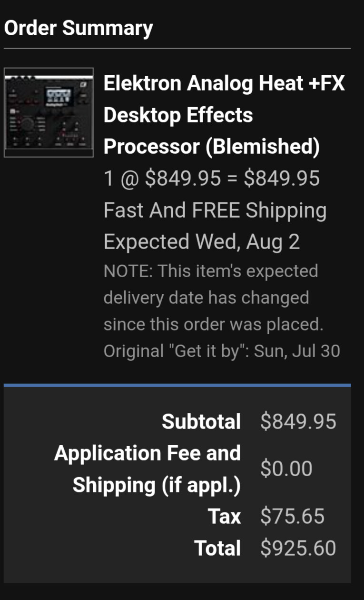This screenshot has height=600, width=364.
Task: Click the Expected Wed, Aug 2 delivery date
Action: [x=202, y=242]
